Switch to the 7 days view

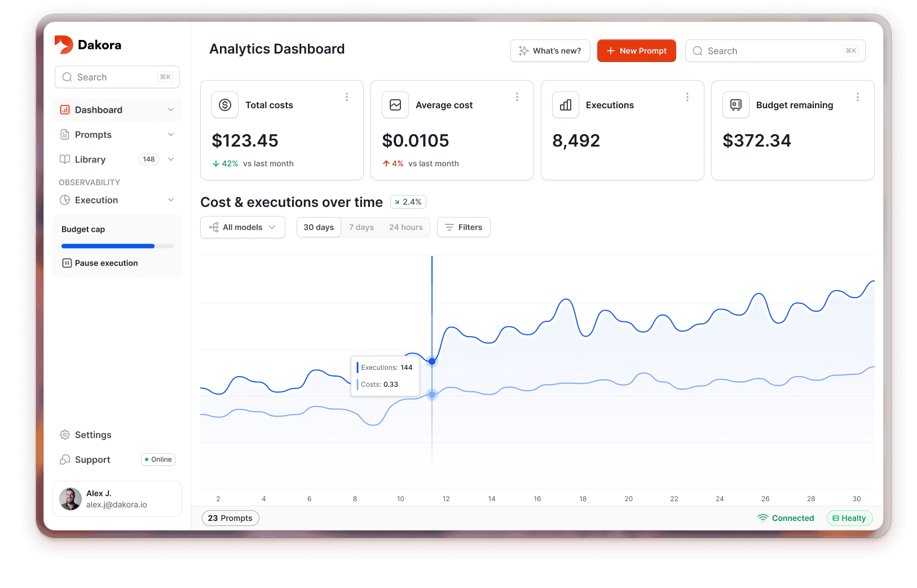[361, 227]
